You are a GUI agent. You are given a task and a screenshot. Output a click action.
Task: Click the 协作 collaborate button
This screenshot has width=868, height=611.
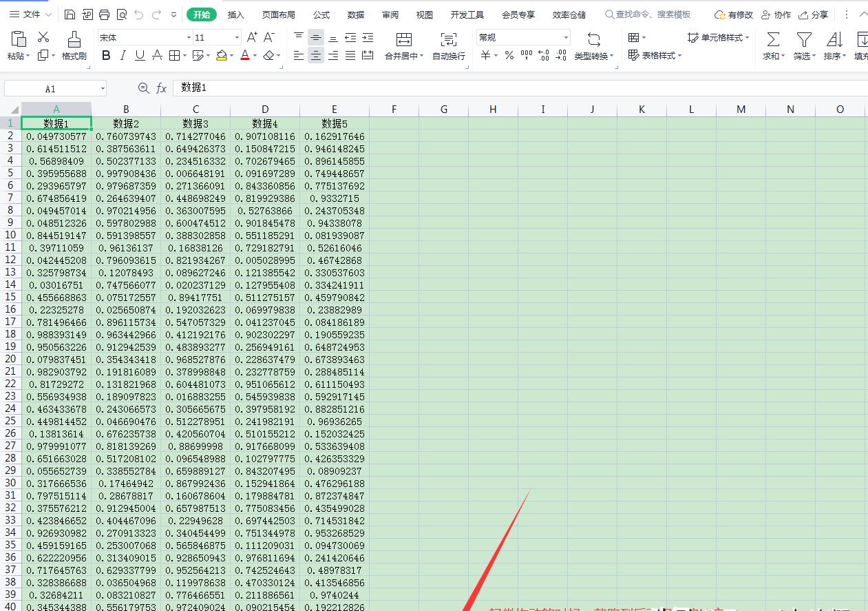(776, 14)
